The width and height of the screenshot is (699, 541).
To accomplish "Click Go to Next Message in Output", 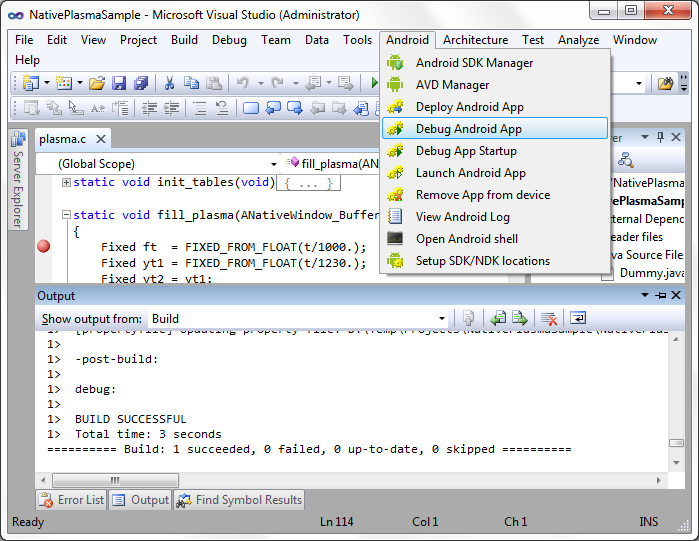I will click(520, 318).
